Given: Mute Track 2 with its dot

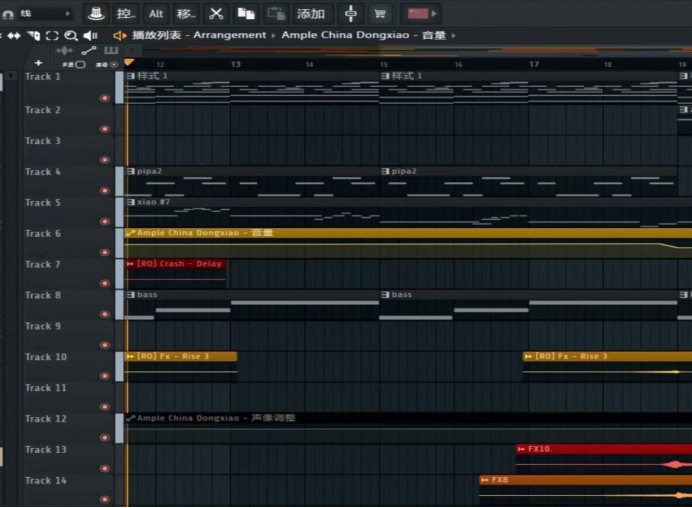Looking at the screenshot, I should tap(105, 129).
